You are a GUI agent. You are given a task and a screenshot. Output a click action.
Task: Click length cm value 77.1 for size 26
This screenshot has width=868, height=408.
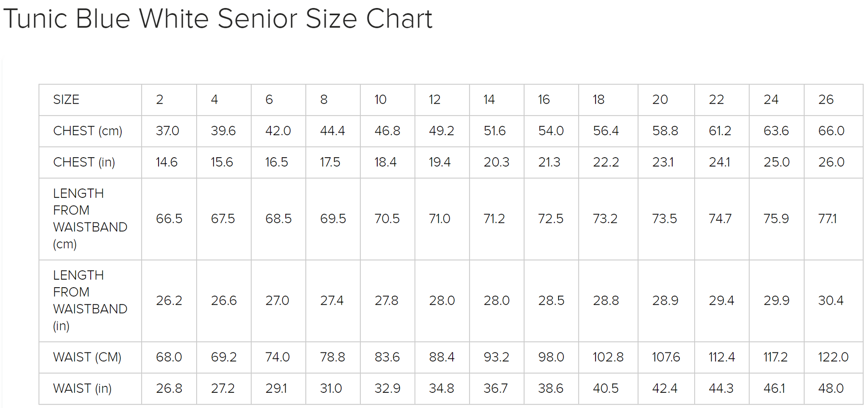[827, 219]
